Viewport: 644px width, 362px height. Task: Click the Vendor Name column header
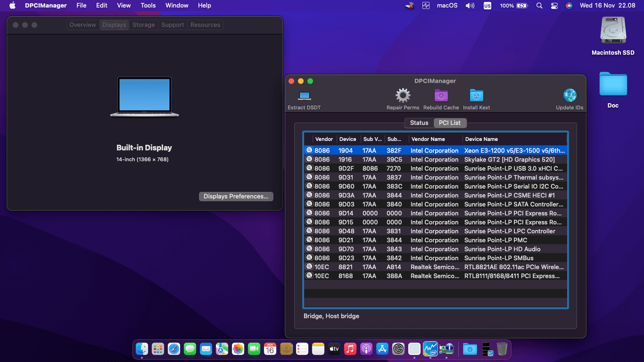(x=435, y=139)
